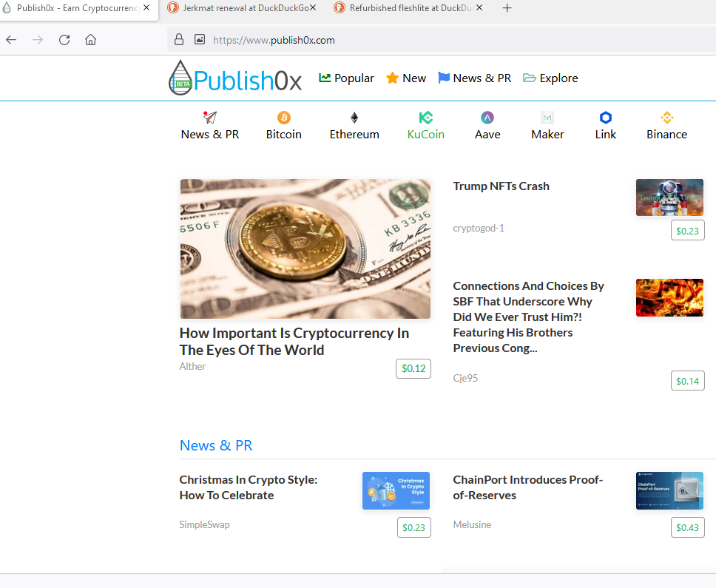Click the green KuCoin logo icon
The height and width of the screenshot is (588, 716).
426,118
